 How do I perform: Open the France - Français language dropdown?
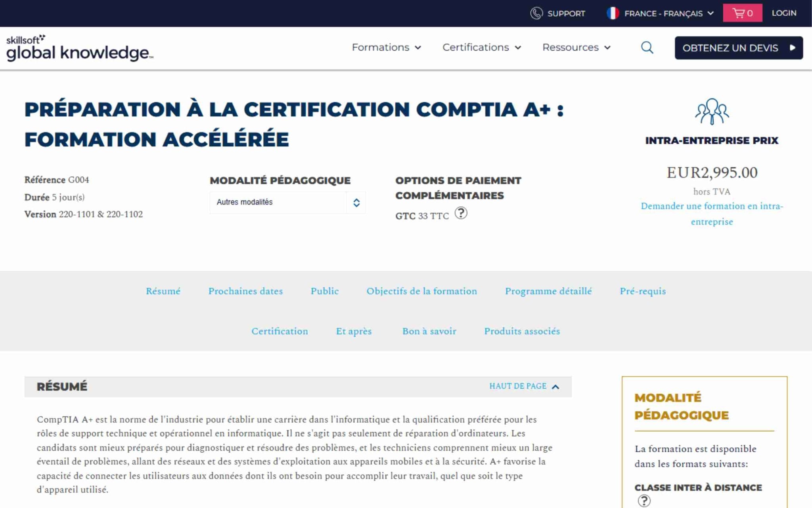pyautogui.click(x=661, y=13)
